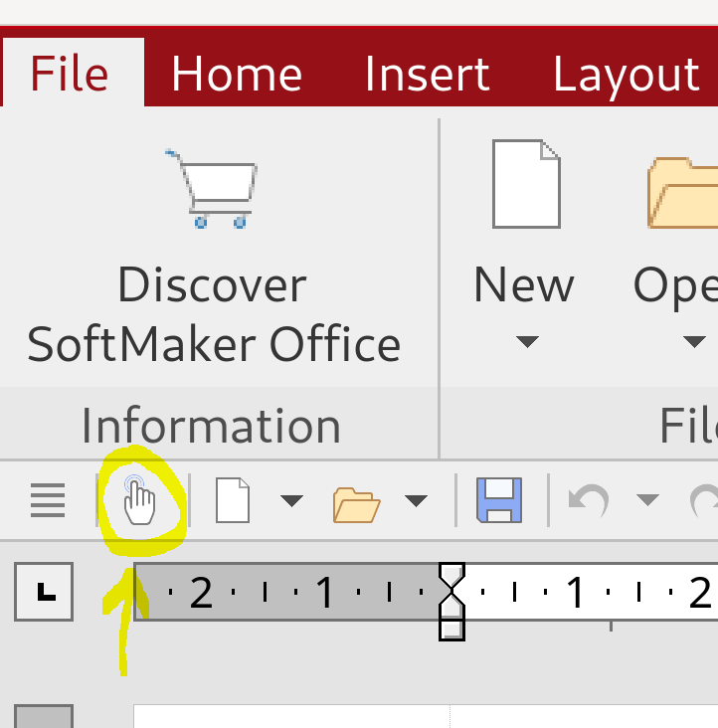Create new document from quick access toolbar
Screen dimensions: 718x728
coord(233,499)
